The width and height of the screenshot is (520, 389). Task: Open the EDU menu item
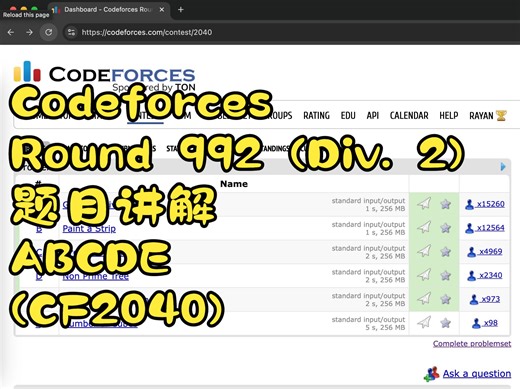click(348, 116)
